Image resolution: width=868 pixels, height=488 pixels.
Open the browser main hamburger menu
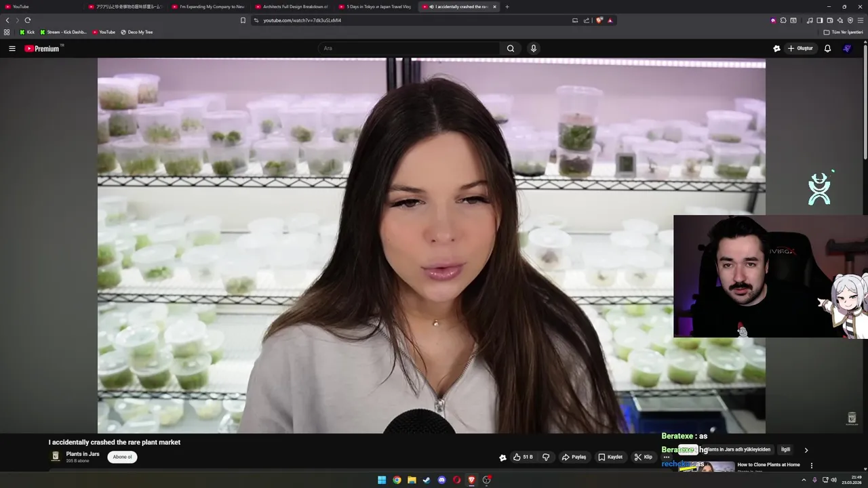[861, 20]
